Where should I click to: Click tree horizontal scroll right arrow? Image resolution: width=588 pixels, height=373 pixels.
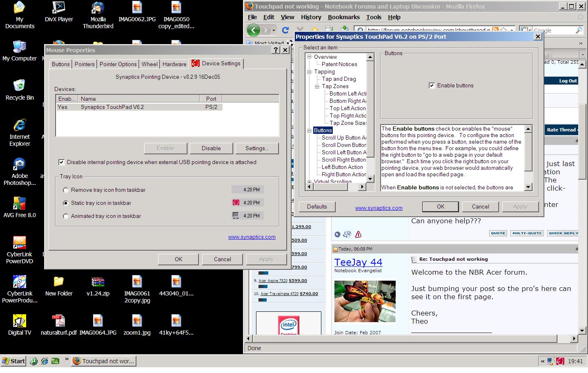point(362,186)
